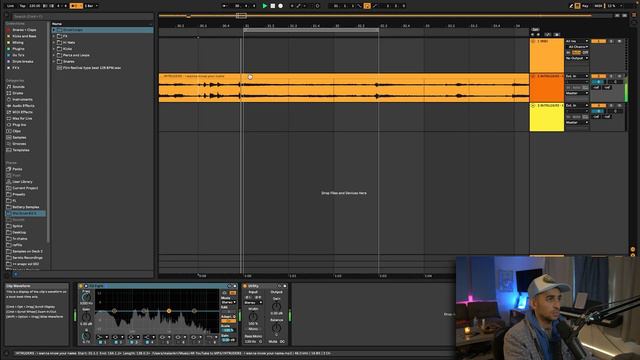The width and height of the screenshot is (640, 360).
Task: Open the Clips category
Action: 17,131
